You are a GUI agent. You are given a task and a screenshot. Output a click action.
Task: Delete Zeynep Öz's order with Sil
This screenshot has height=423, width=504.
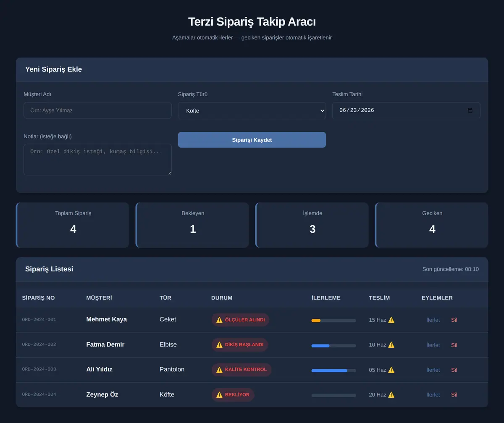coord(454,395)
